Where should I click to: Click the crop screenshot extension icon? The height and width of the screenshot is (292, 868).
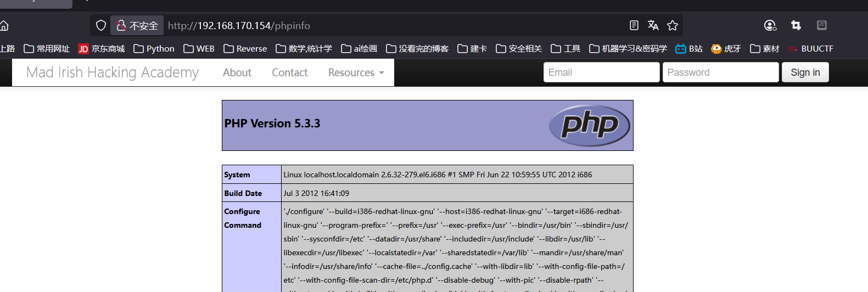pos(796,25)
